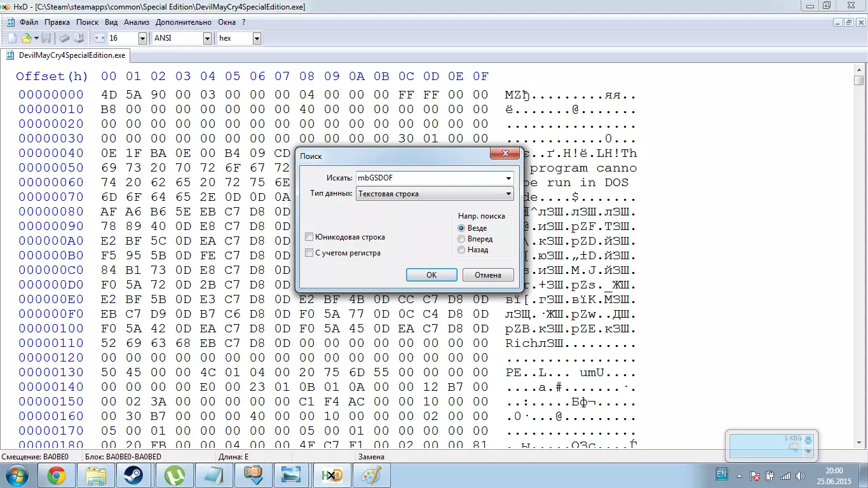Click the HxD document icon beside Файл
The width and height of the screenshot is (868, 488).
[11, 22]
